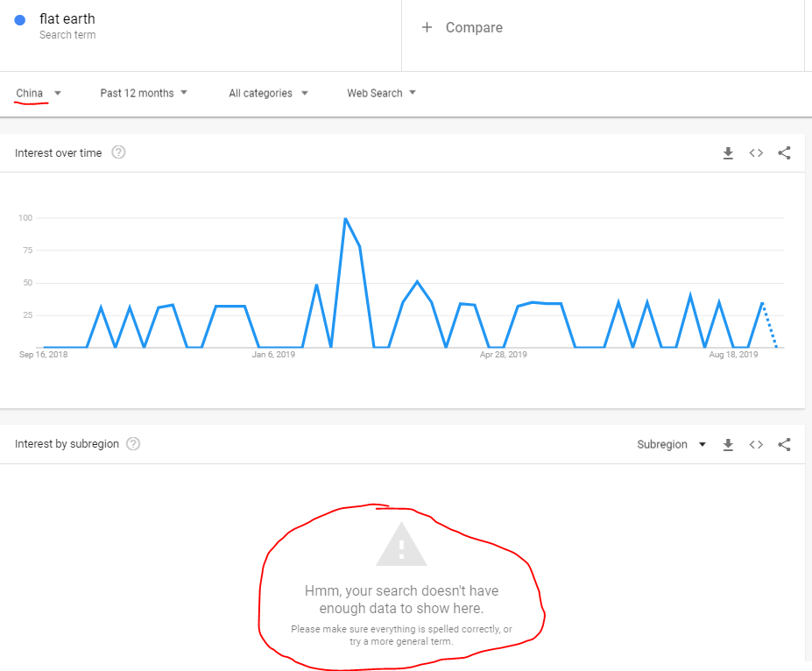Change the Past 12 months time range
812x671 pixels.
pos(144,93)
